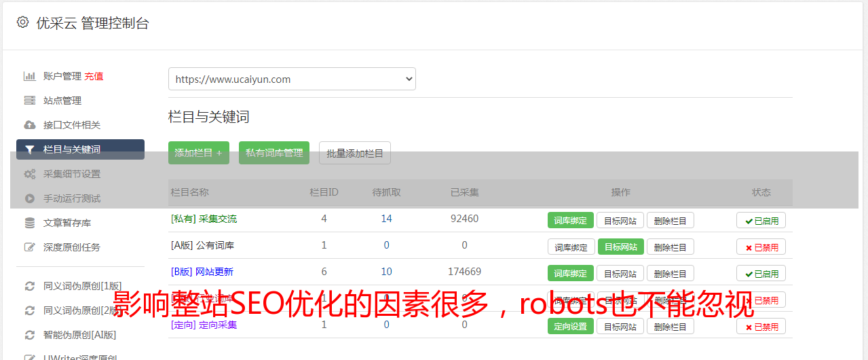Click the [定向] 定向采集 column name
This screenshot has width=868, height=360.
tap(204, 325)
